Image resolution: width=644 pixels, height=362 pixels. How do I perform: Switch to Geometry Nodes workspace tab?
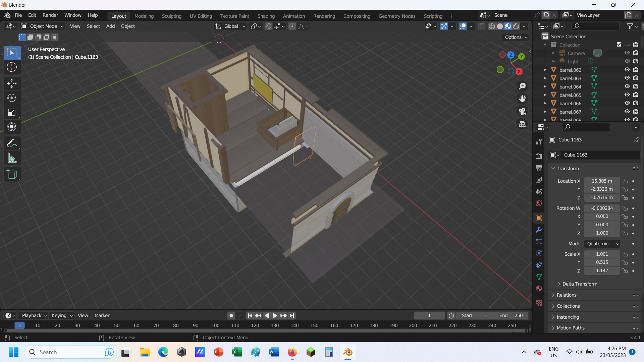[x=397, y=16]
